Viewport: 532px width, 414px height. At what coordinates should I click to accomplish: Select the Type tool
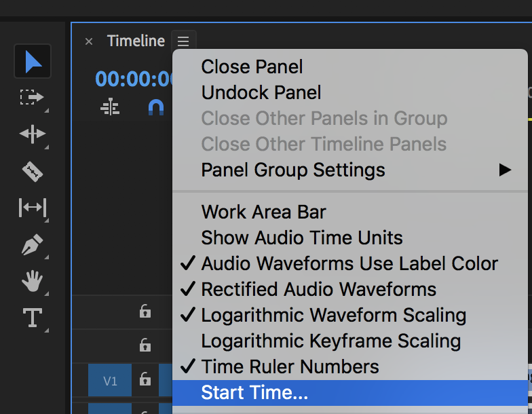click(33, 317)
